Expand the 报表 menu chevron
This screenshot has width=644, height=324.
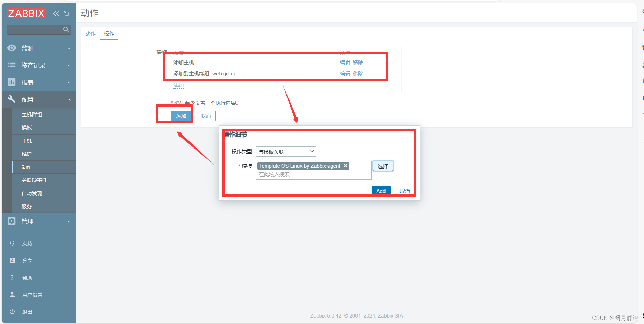coord(69,83)
